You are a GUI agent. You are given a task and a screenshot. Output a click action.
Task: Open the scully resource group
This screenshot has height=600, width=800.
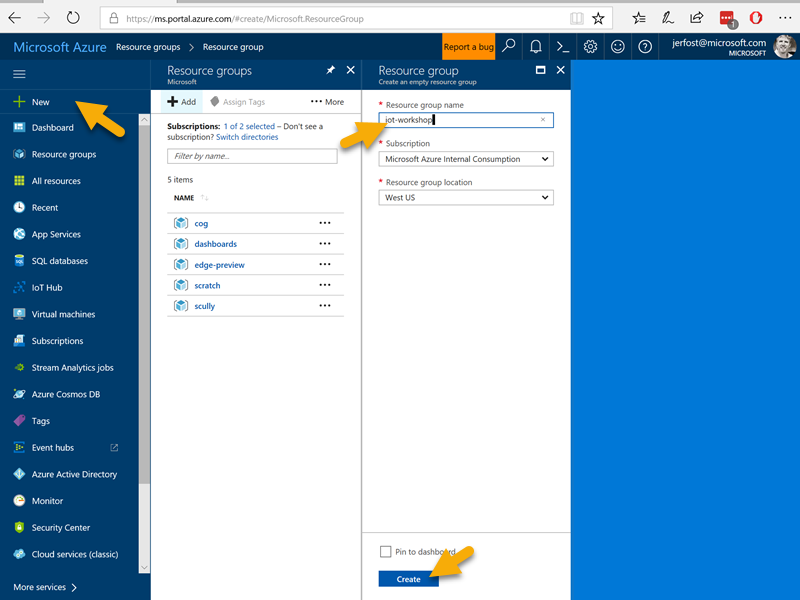(205, 306)
